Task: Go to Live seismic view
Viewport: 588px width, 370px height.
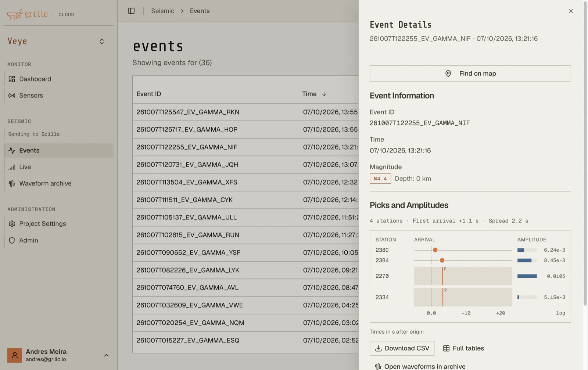Action: point(59,167)
